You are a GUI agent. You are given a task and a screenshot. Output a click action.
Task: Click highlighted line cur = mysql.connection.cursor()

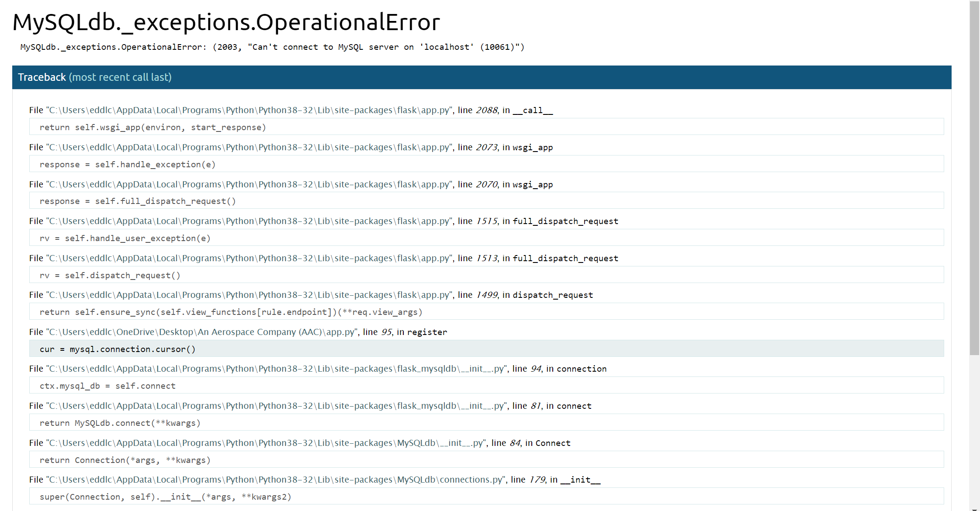486,349
